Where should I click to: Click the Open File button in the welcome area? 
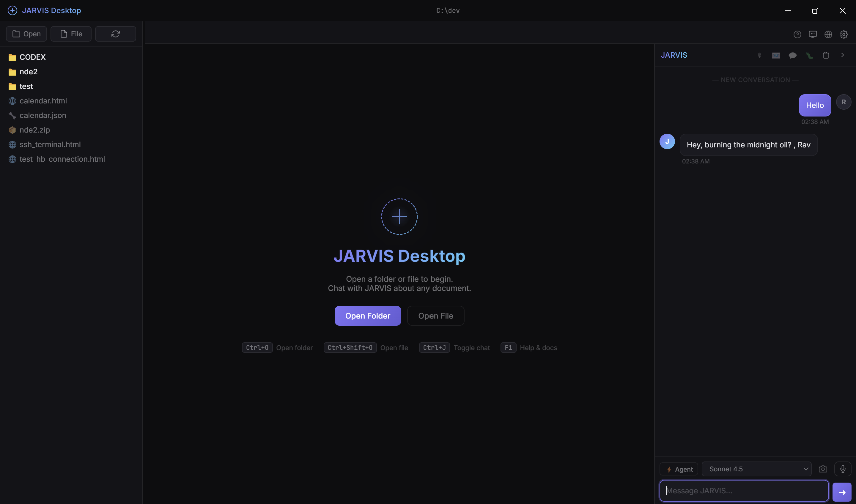435,316
